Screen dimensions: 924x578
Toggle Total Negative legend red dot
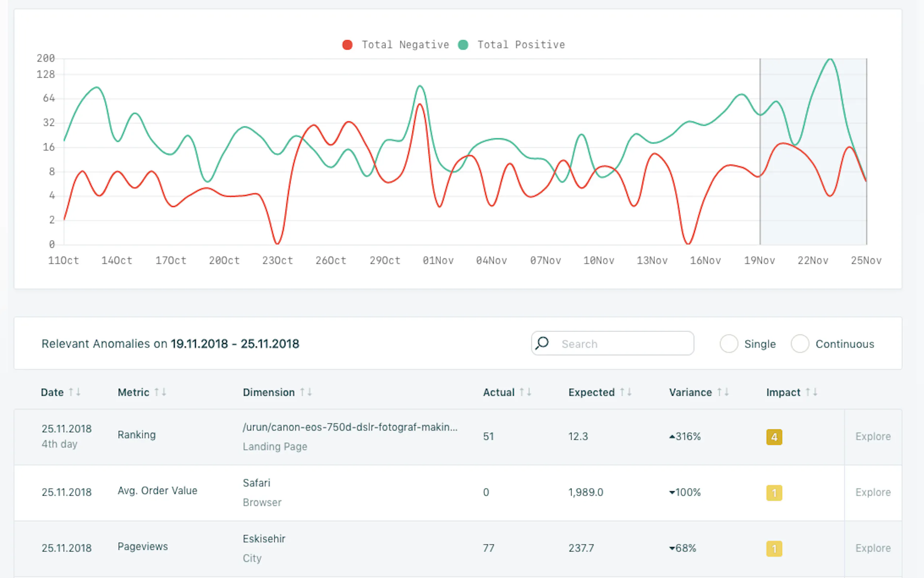[347, 45]
